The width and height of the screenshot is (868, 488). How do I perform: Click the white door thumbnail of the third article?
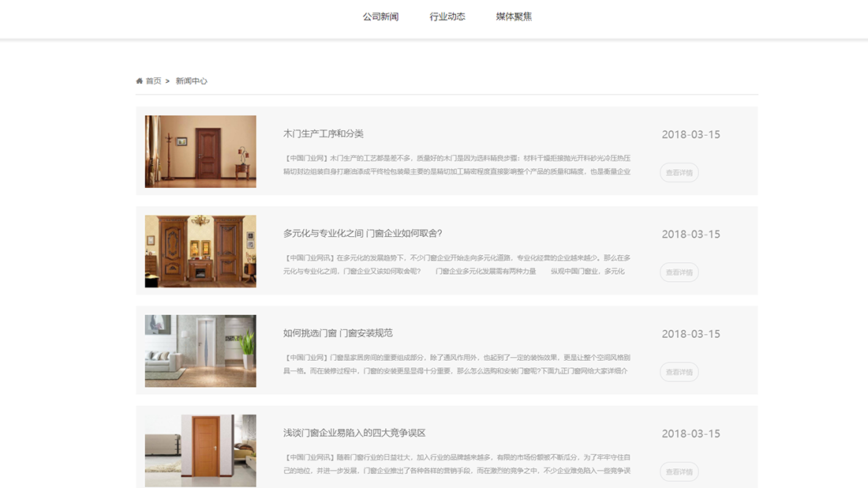click(x=200, y=351)
